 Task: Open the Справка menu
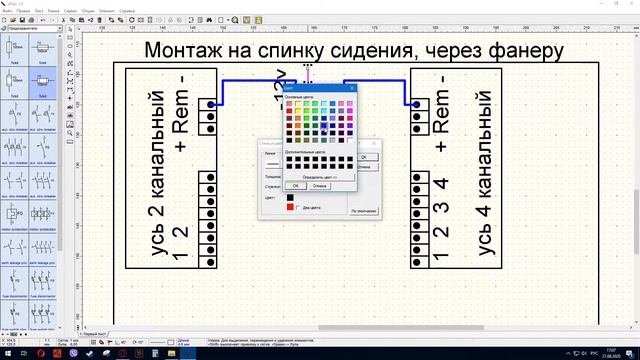tap(127, 11)
